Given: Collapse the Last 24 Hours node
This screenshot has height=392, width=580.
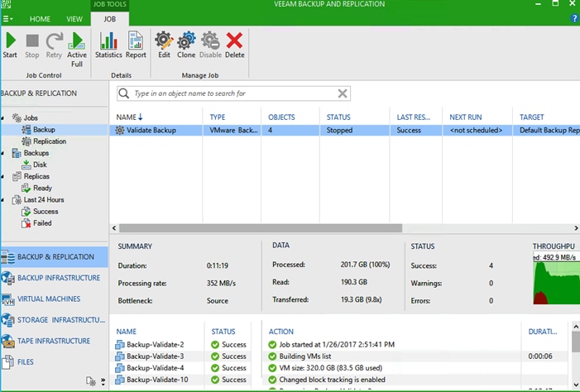Looking at the screenshot, I should (3, 199).
